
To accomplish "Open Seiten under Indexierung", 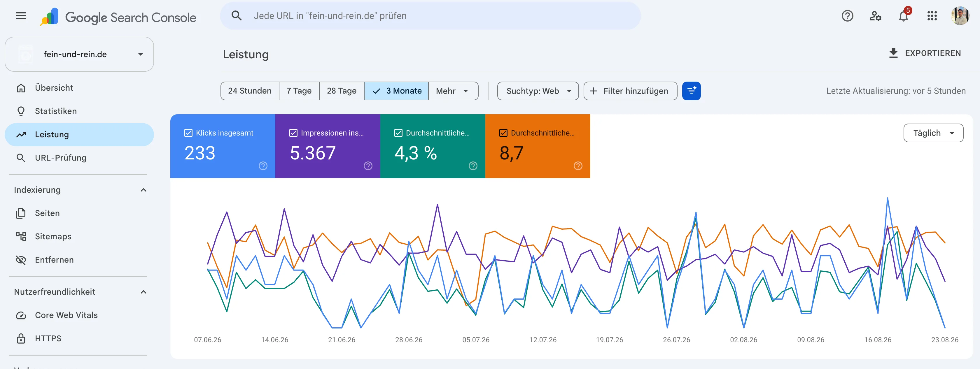I will tap(79, 213).
